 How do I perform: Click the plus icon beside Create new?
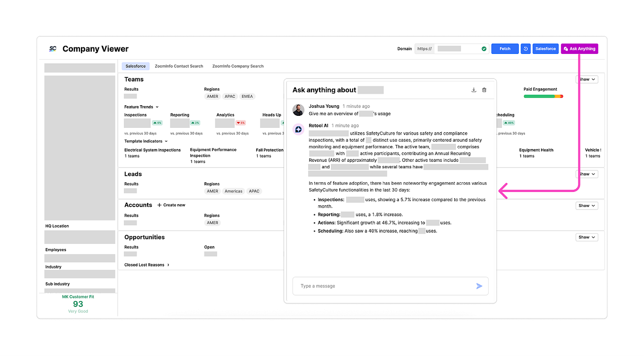[x=159, y=205]
